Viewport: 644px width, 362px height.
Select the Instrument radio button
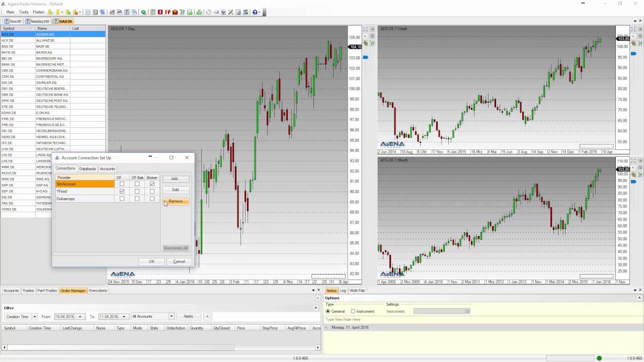click(353, 311)
